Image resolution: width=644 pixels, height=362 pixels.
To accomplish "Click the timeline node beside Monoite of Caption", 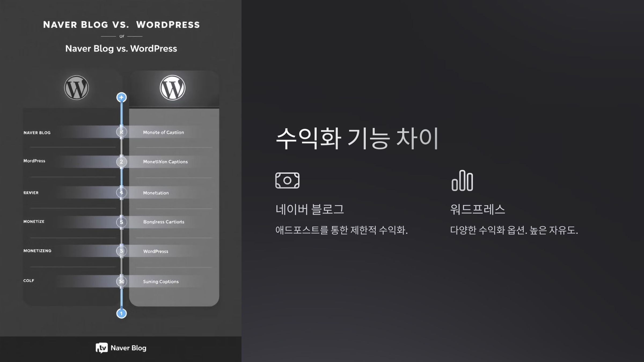I will [122, 132].
